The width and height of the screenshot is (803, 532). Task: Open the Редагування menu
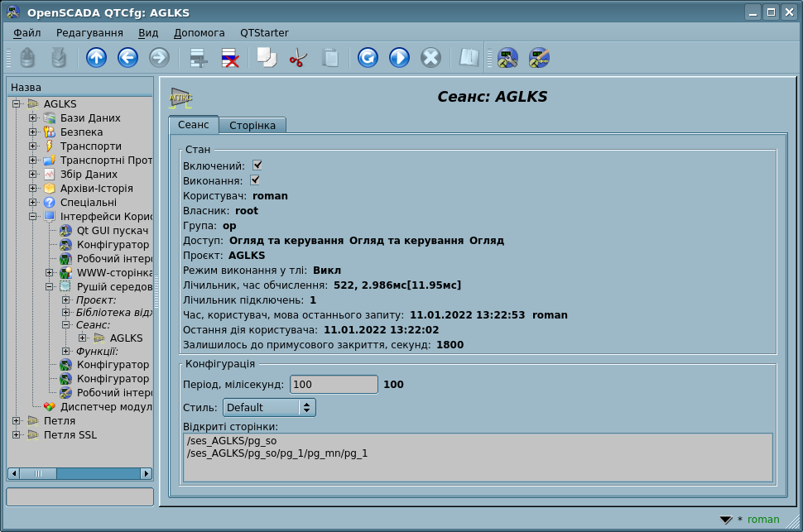[x=89, y=33]
